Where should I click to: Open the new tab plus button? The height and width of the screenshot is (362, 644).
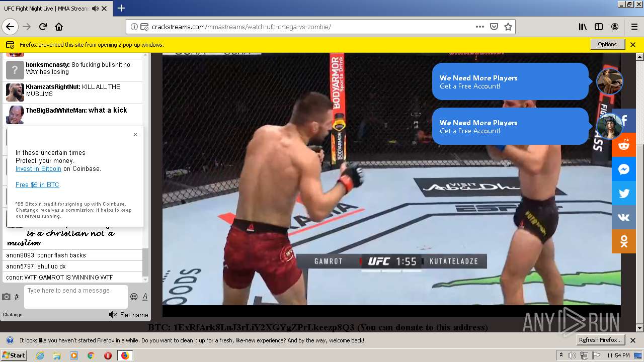click(121, 8)
